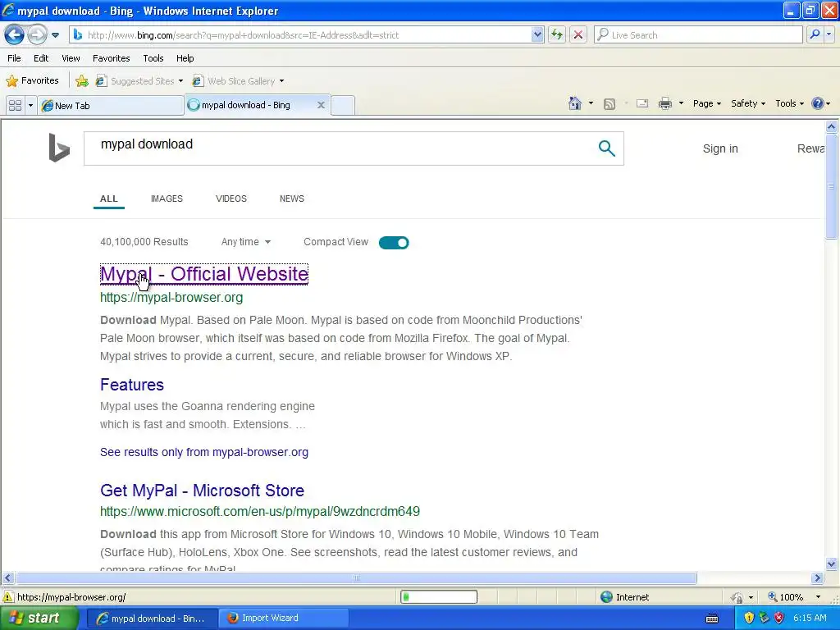
Task: Expand the tab list dropdown arrow
Action: coord(30,106)
